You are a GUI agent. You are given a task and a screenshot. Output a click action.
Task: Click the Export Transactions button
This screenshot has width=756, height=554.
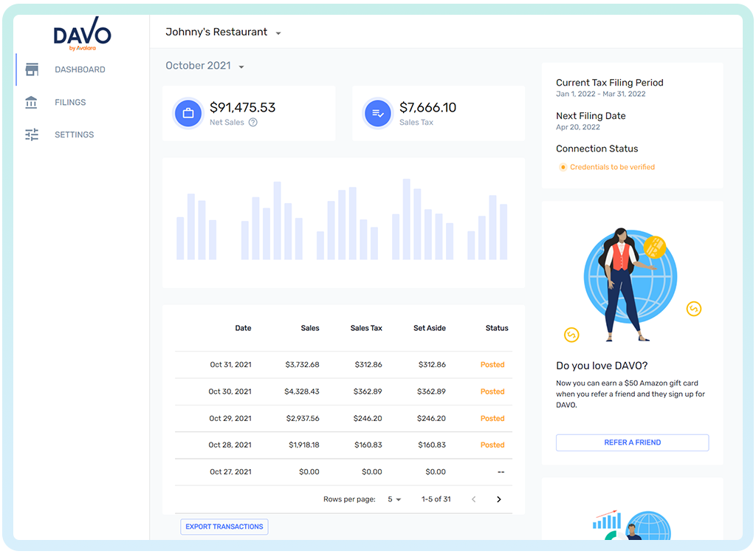(224, 527)
